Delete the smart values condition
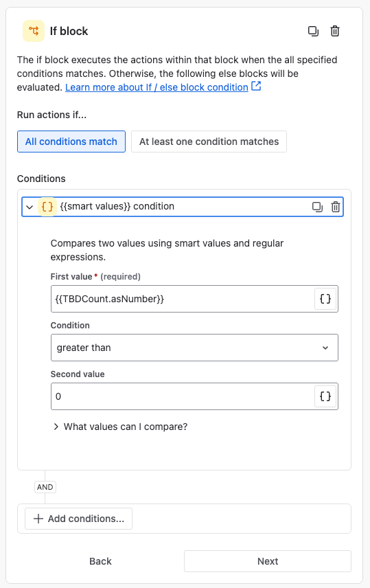370x588 pixels. click(x=336, y=207)
